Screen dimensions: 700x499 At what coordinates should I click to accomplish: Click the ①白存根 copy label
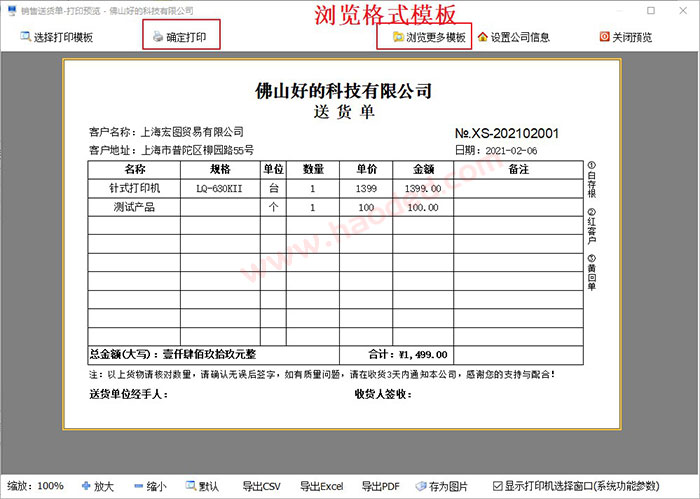click(x=592, y=180)
